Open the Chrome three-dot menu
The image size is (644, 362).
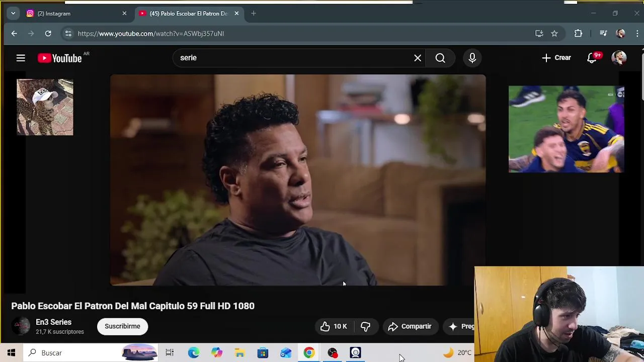point(637,34)
